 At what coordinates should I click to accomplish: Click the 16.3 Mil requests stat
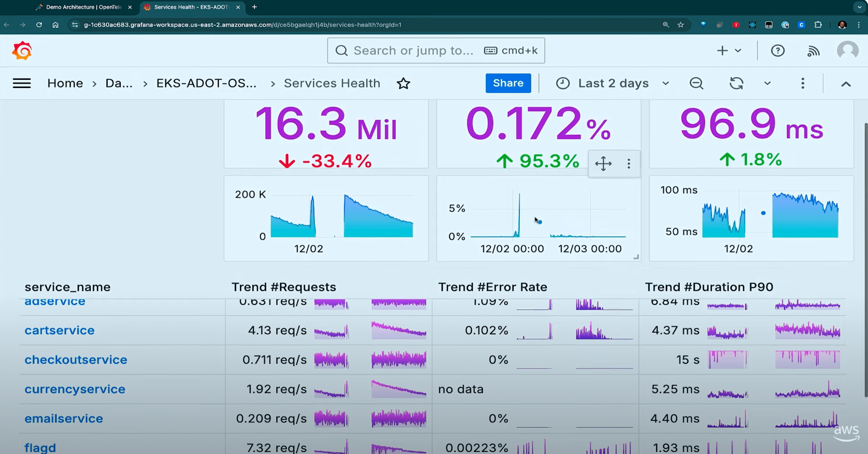326,124
